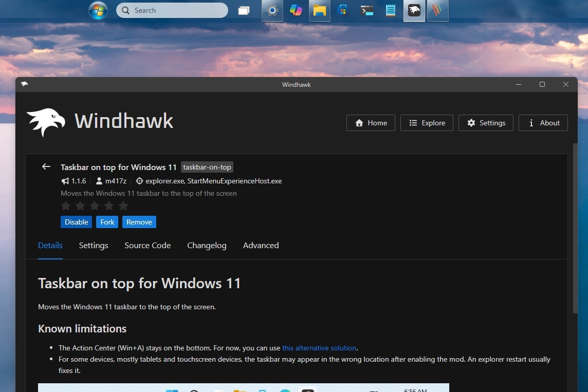Open Windows Terminal from the taskbar
The height and width of the screenshot is (392, 588).
click(x=366, y=11)
